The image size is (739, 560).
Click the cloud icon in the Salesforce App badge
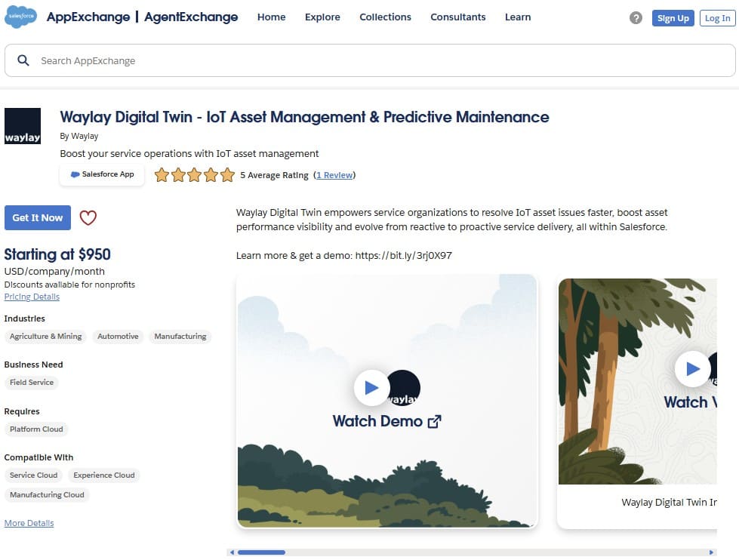click(x=75, y=174)
